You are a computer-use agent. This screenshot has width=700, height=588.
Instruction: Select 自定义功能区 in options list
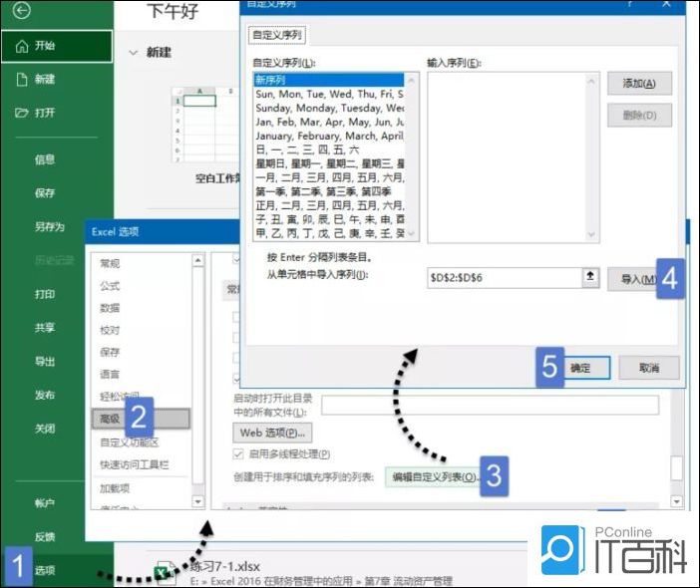pos(129,442)
